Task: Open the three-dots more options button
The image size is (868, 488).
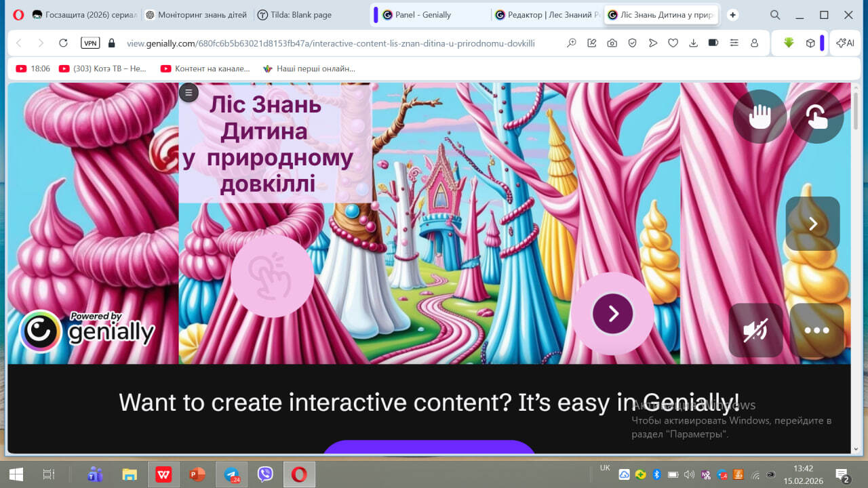Action: (x=816, y=330)
